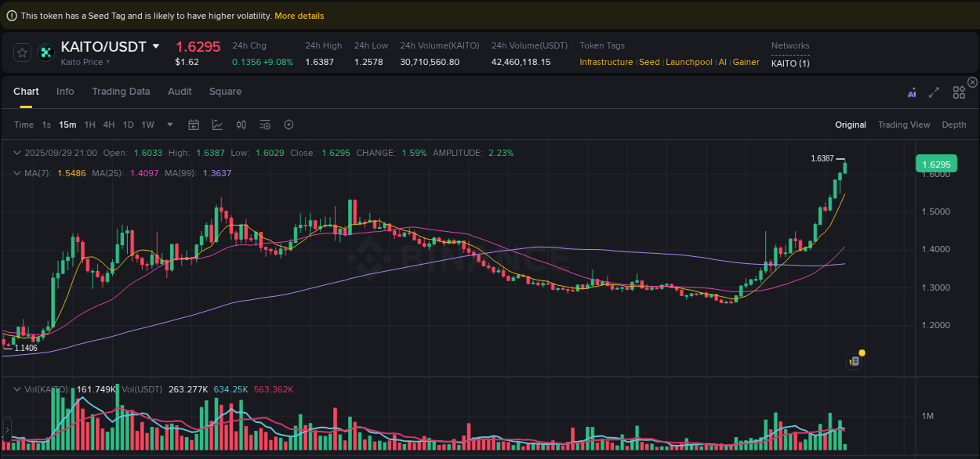Image resolution: width=980 pixels, height=459 pixels.
Task: Open the widgets grid layout icon
Action: [959, 92]
